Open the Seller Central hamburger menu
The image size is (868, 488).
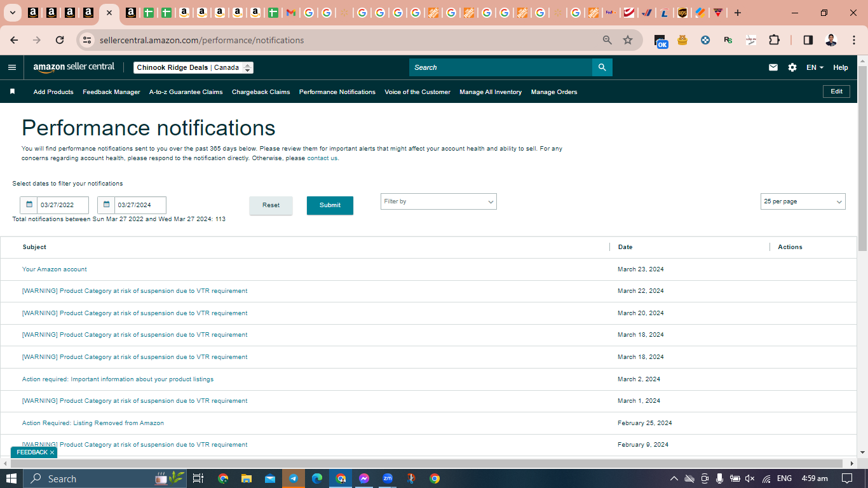pos(12,67)
